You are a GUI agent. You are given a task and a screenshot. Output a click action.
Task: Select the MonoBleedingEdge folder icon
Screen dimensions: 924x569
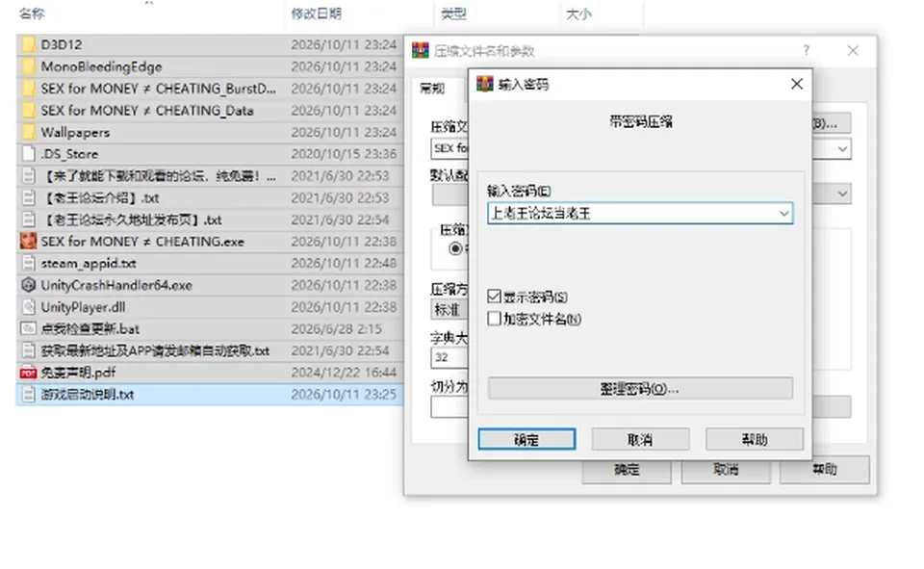[x=28, y=66]
